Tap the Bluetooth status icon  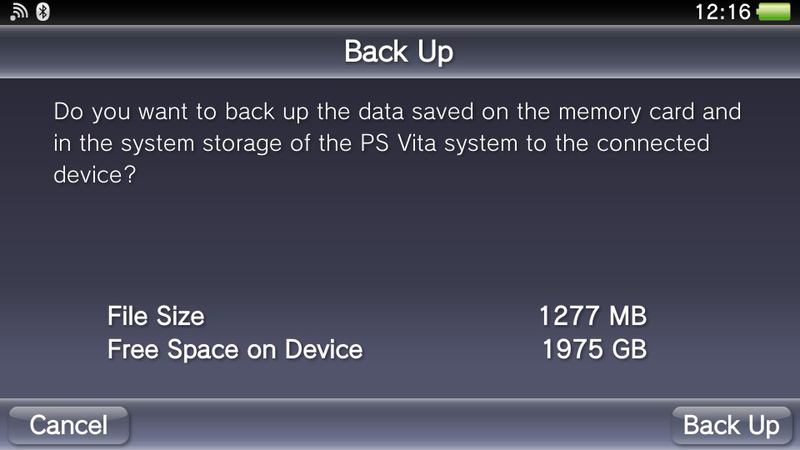click(x=43, y=11)
